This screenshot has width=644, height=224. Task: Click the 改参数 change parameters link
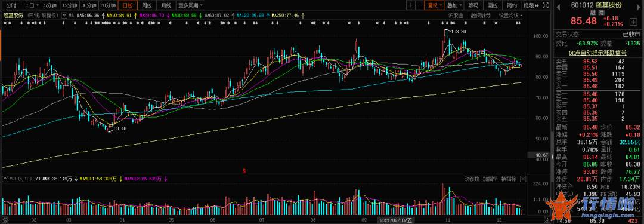tap(472, 179)
